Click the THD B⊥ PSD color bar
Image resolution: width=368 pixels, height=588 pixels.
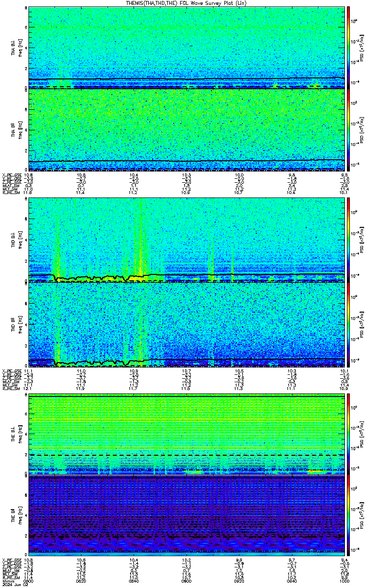click(349, 240)
